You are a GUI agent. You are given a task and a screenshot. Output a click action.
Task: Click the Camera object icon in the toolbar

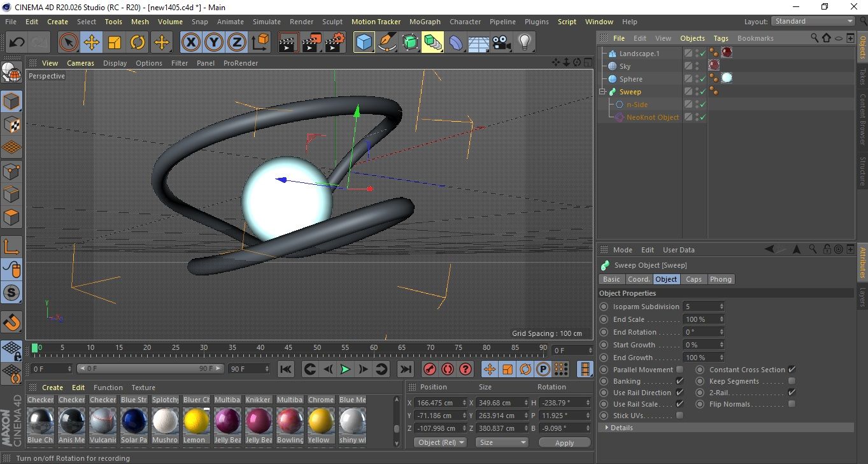point(501,43)
